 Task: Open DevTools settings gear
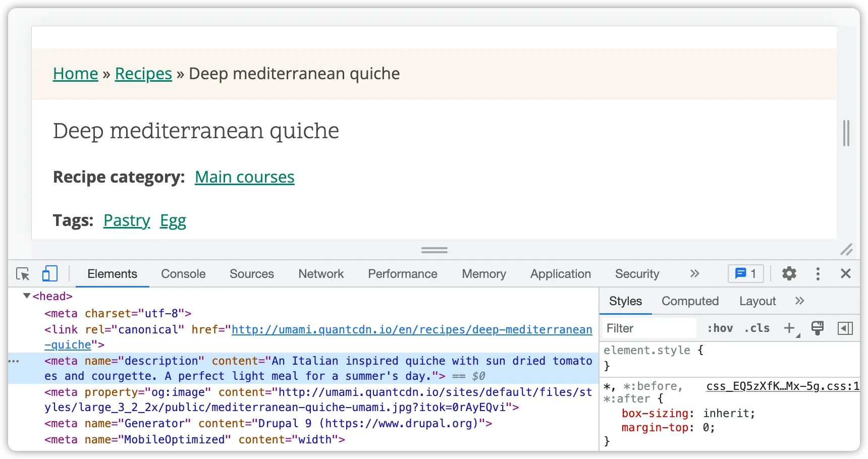pos(789,274)
